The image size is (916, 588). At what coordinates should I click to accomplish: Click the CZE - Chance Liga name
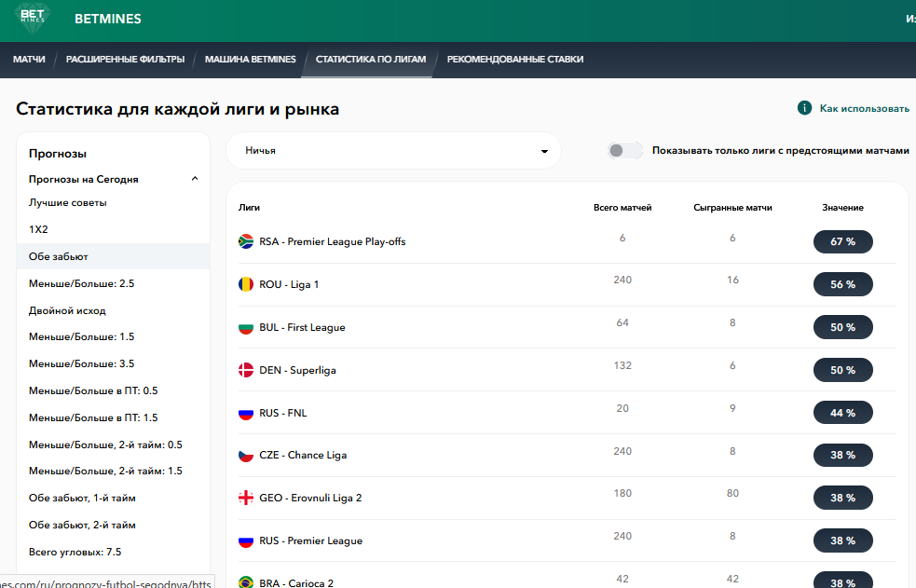(x=303, y=455)
